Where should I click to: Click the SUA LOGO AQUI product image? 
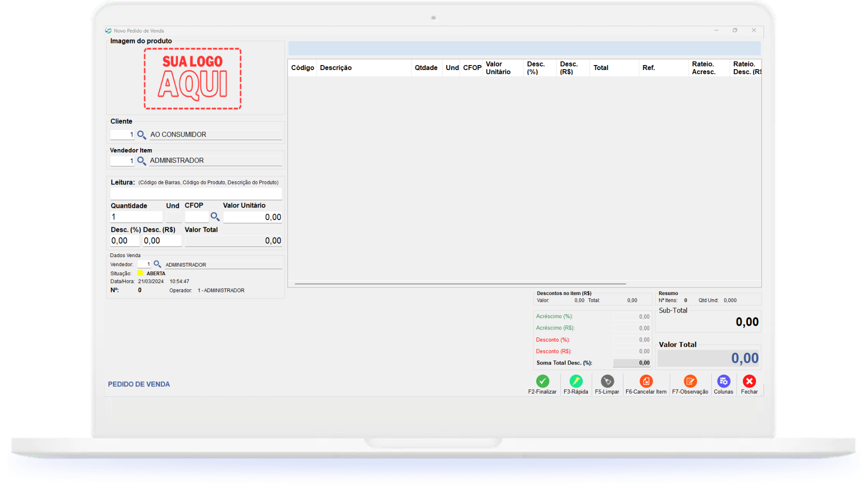coord(193,79)
